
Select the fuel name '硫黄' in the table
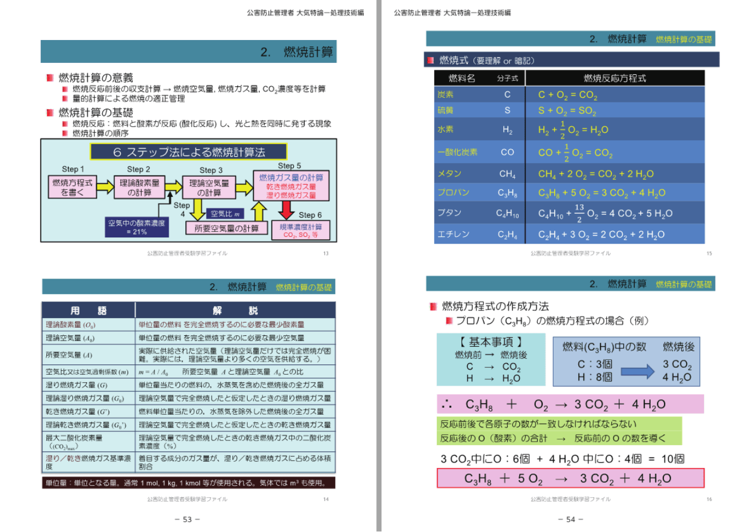pyautogui.click(x=445, y=110)
